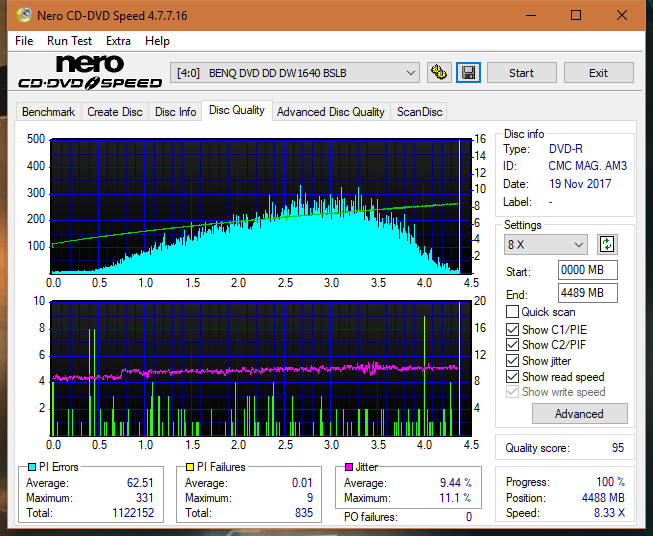Image resolution: width=653 pixels, height=536 pixels.
Task: Click the PI Failures total value 835
Action: click(x=304, y=513)
